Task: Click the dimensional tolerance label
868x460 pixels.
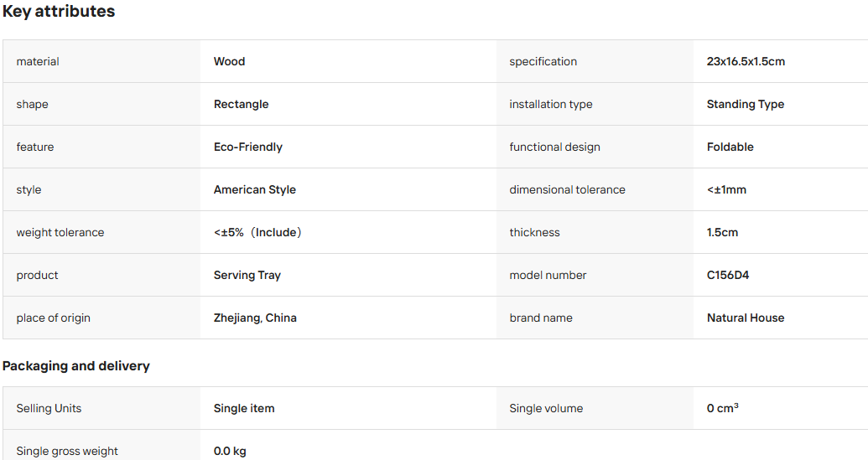Action: (568, 189)
